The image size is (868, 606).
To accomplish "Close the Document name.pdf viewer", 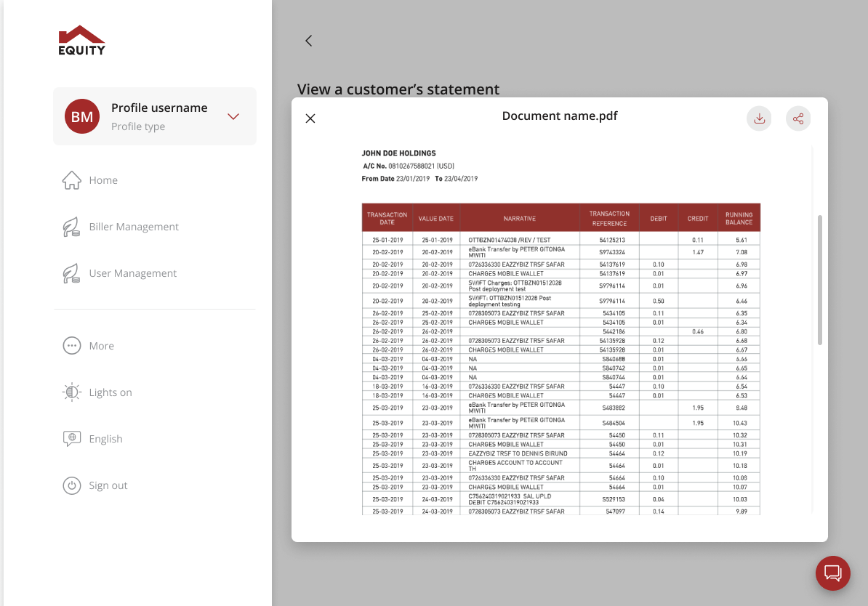I will (310, 118).
